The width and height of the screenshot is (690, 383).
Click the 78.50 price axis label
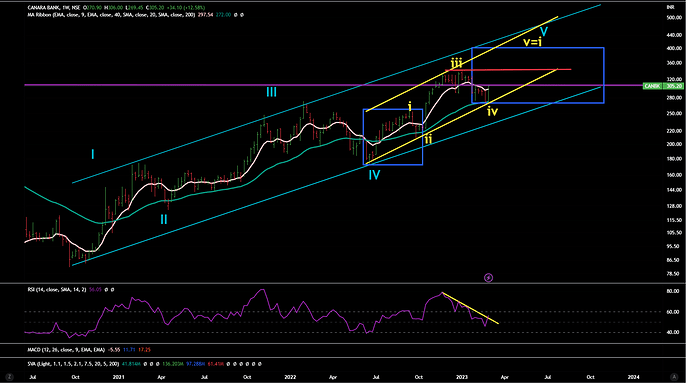point(674,273)
